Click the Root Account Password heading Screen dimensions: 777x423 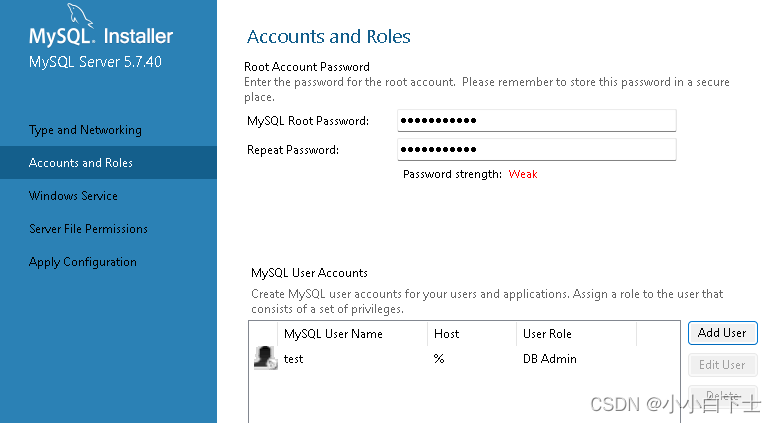[307, 67]
